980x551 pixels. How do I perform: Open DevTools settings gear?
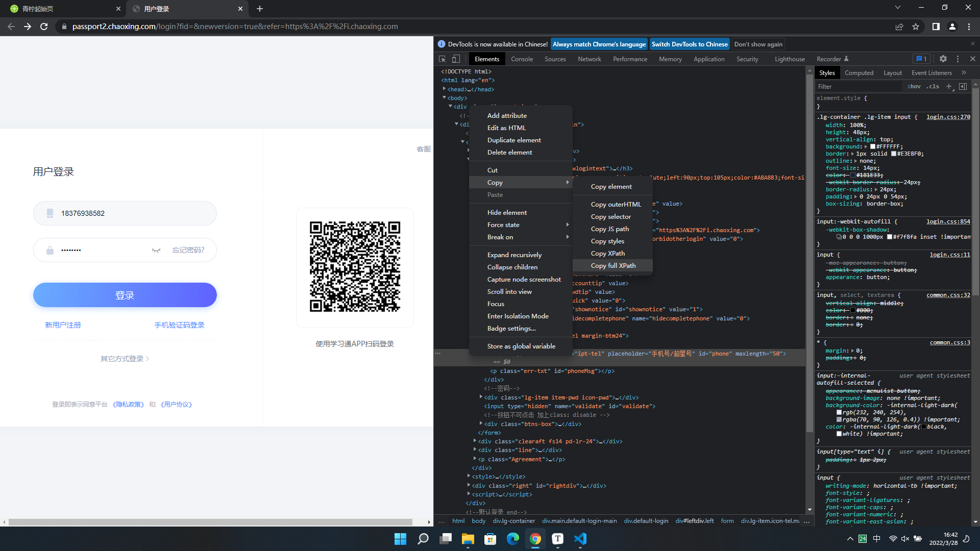click(943, 59)
